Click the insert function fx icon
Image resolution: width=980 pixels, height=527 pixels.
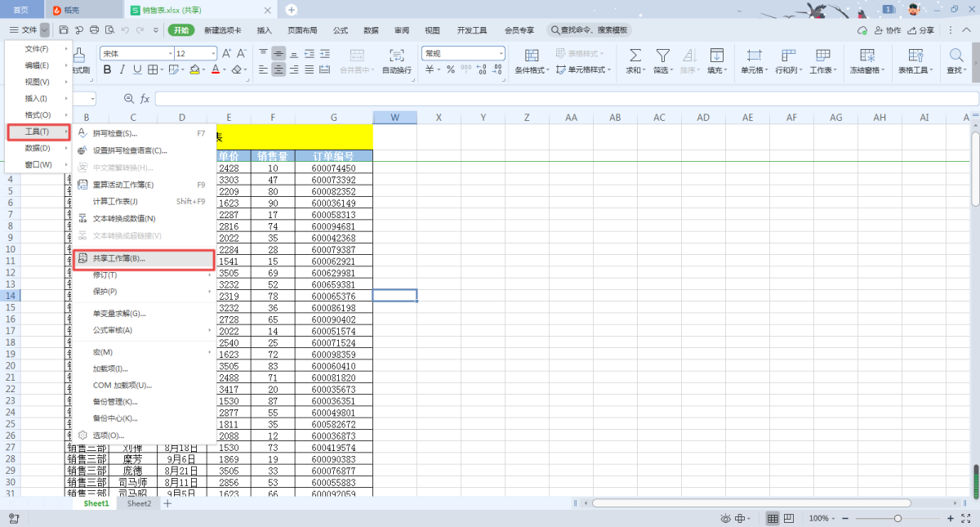coord(145,99)
